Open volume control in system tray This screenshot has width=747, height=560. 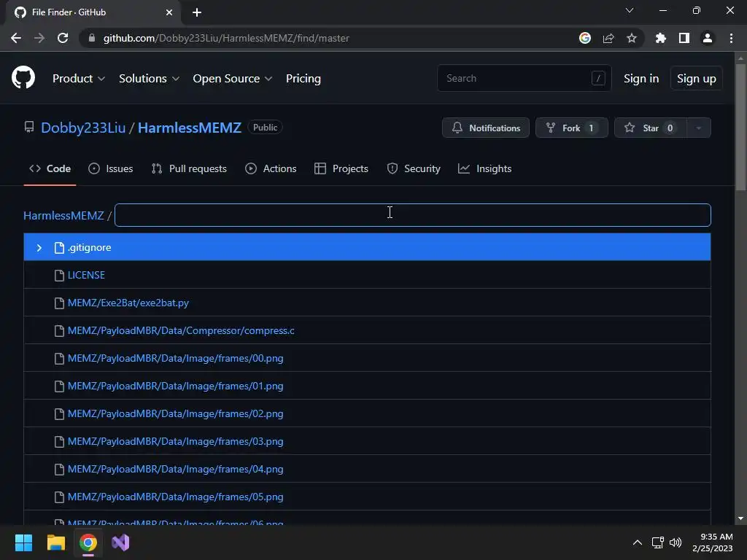[x=676, y=542]
